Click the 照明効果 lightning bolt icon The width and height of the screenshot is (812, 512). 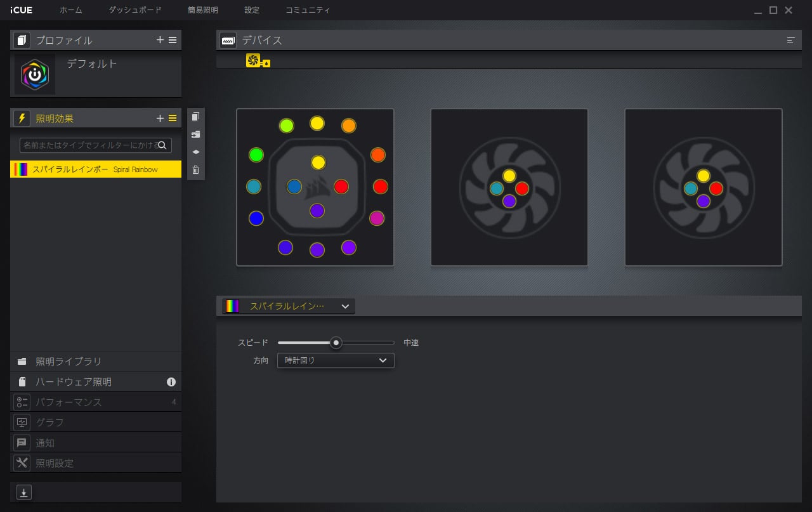coord(22,119)
